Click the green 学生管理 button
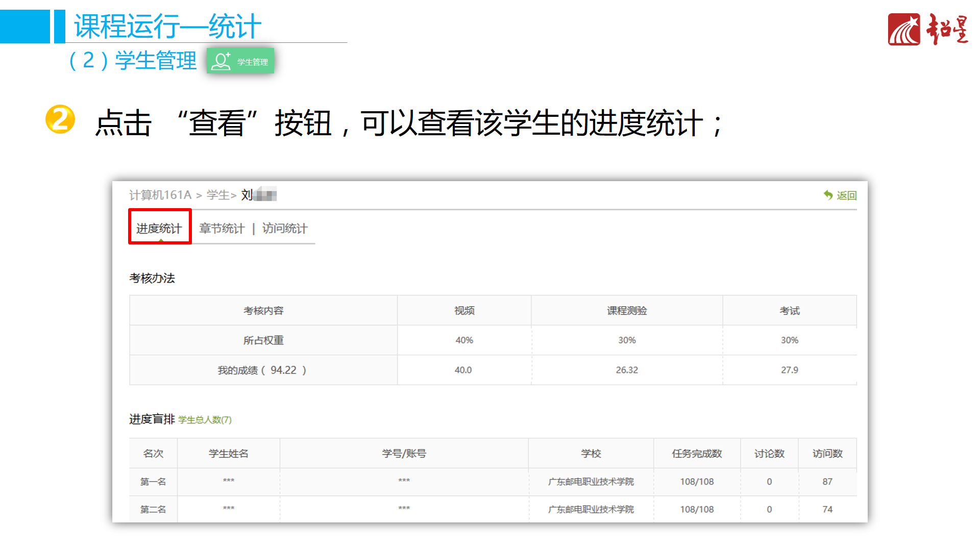 [x=240, y=61]
